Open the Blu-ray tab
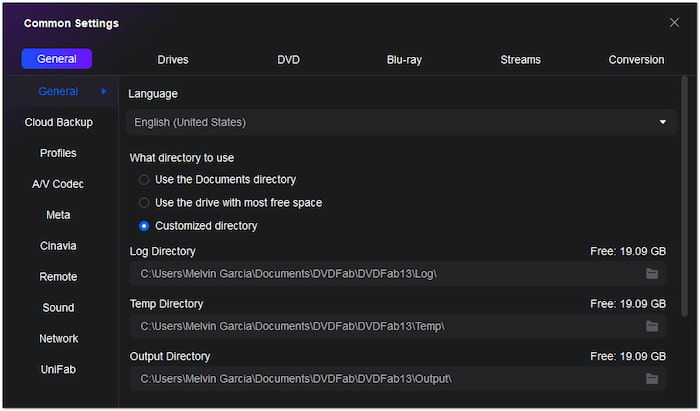The width and height of the screenshot is (700, 411). (x=404, y=60)
